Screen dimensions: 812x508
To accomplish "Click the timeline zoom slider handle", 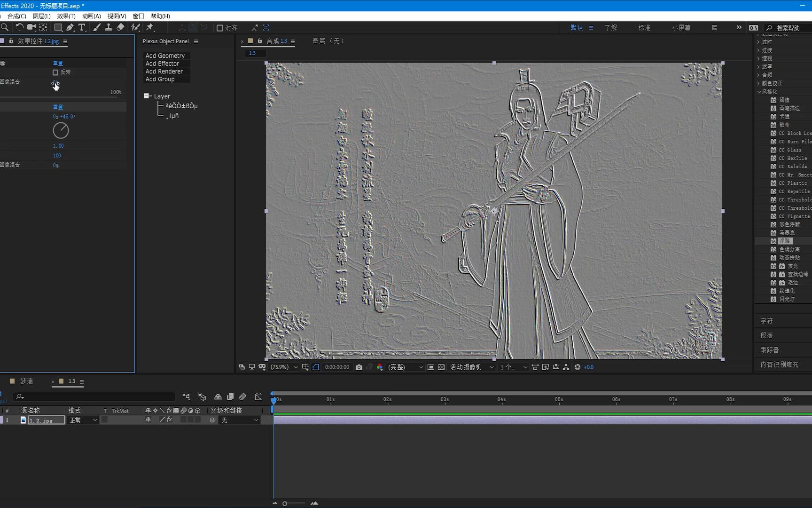I will click(285, 503).
